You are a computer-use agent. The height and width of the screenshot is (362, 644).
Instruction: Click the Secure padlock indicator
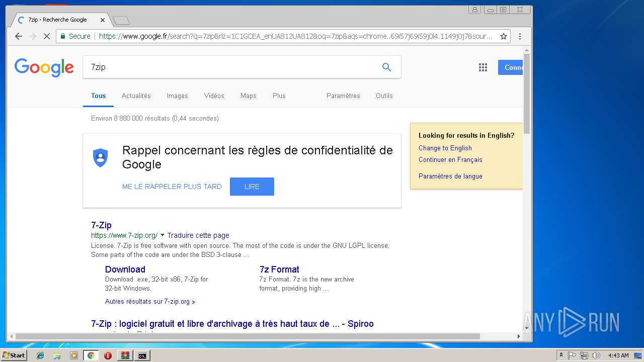tap(75, 36)
